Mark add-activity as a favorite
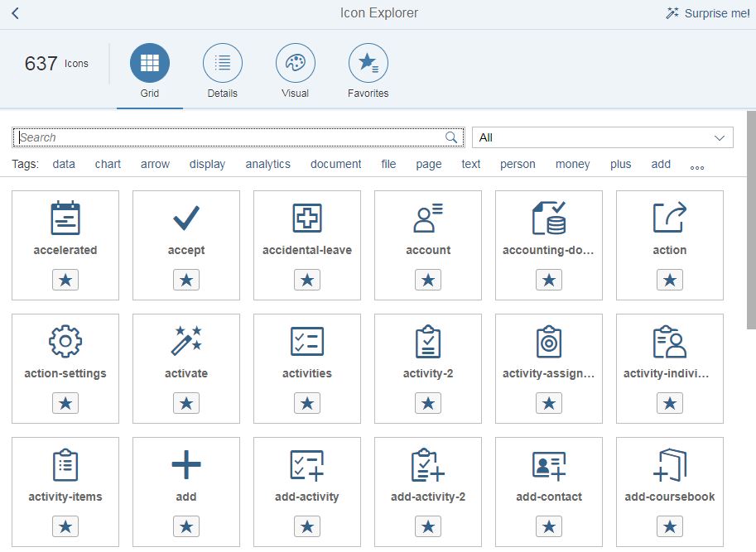Screen dimensions: 756x552 pyautogui.click(x=306, y=526)
